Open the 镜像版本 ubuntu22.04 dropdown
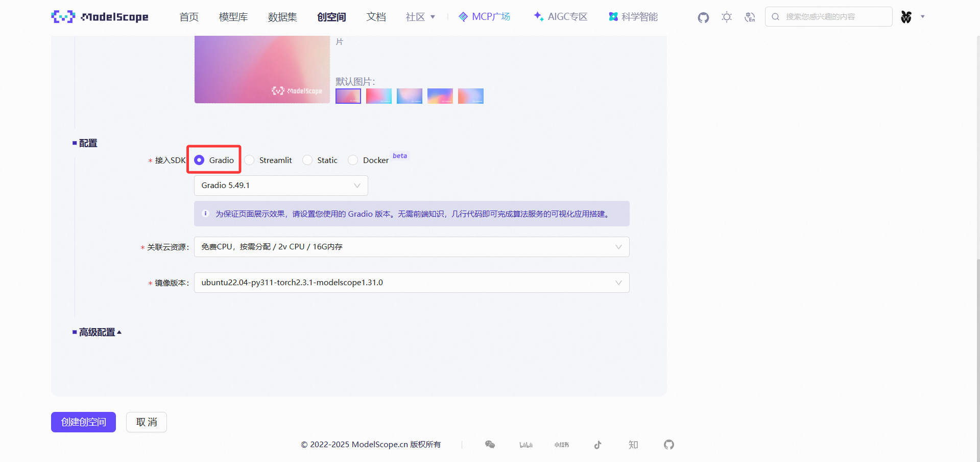Image resolution: width=980 pixels, height=462 pixels. pos(412,283)
